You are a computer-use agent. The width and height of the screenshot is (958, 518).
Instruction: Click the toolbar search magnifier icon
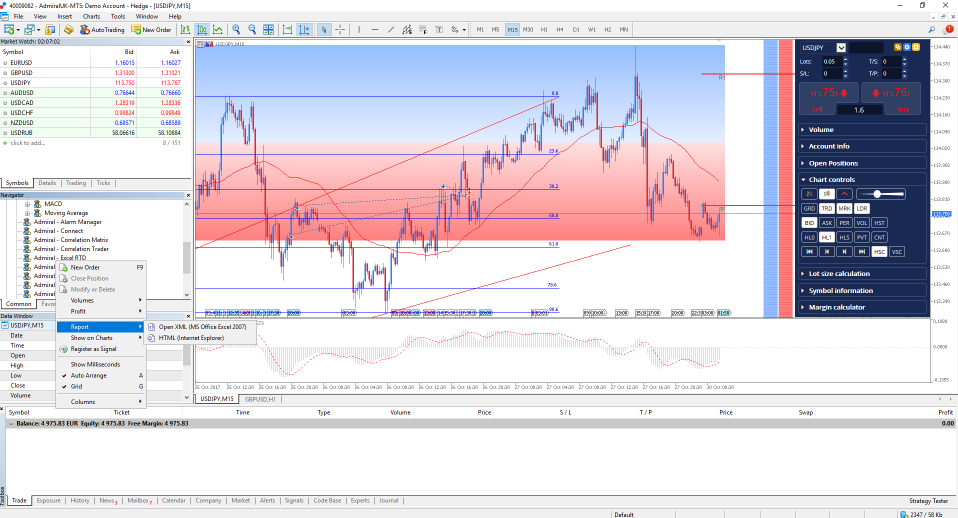click(932, 29)
